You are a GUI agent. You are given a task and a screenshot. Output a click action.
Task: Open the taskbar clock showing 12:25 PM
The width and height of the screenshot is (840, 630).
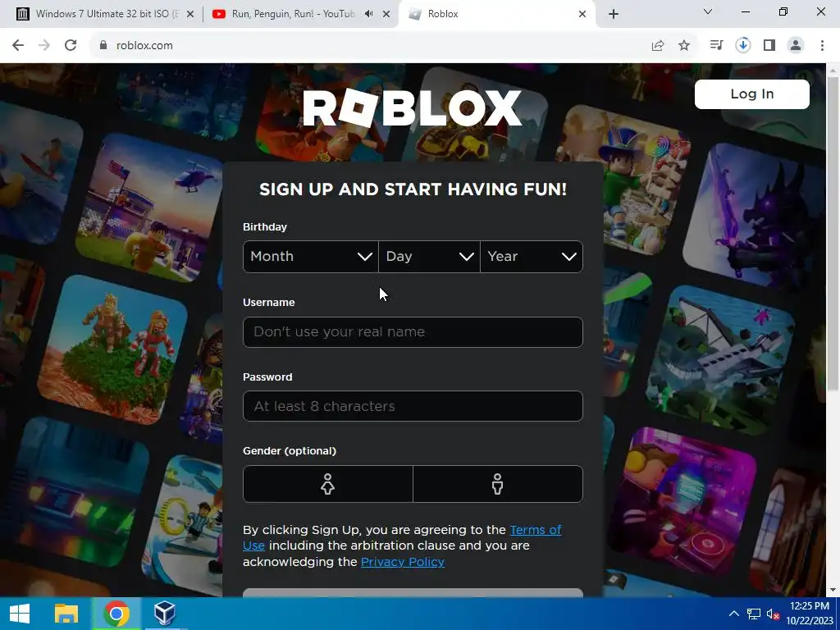tap(809, 614)
